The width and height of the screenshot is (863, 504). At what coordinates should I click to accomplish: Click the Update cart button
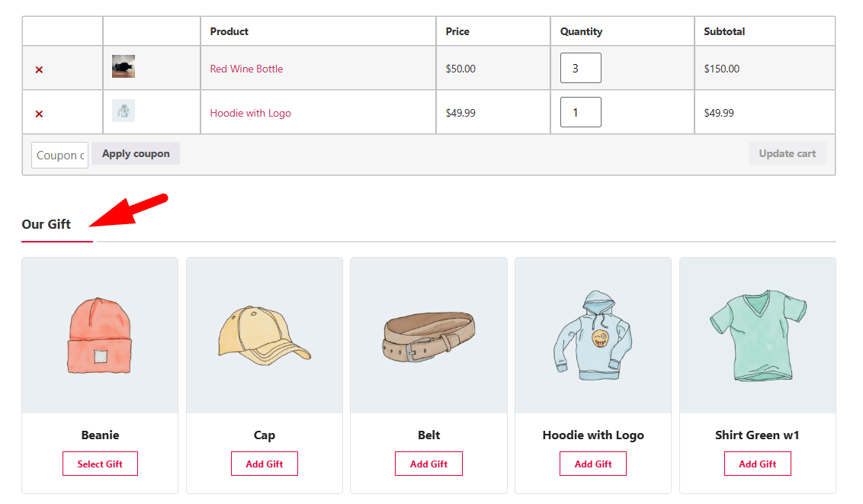[x=788, y=153]
